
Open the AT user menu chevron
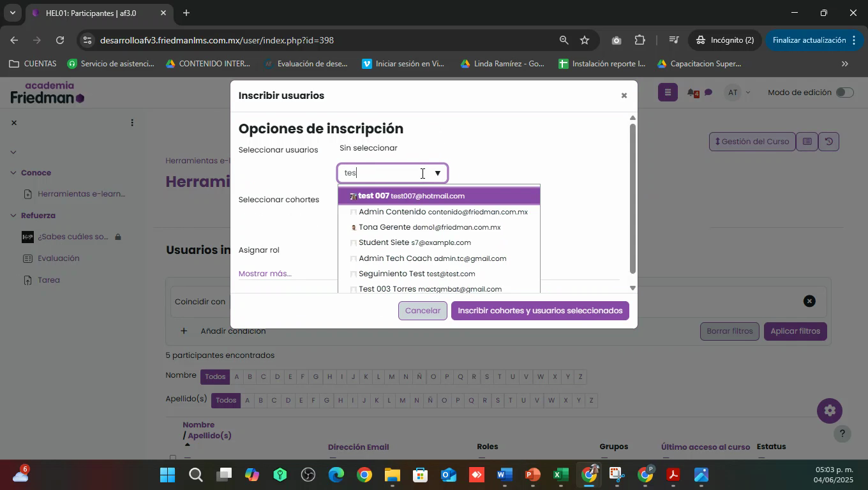[x=748, y=93]
